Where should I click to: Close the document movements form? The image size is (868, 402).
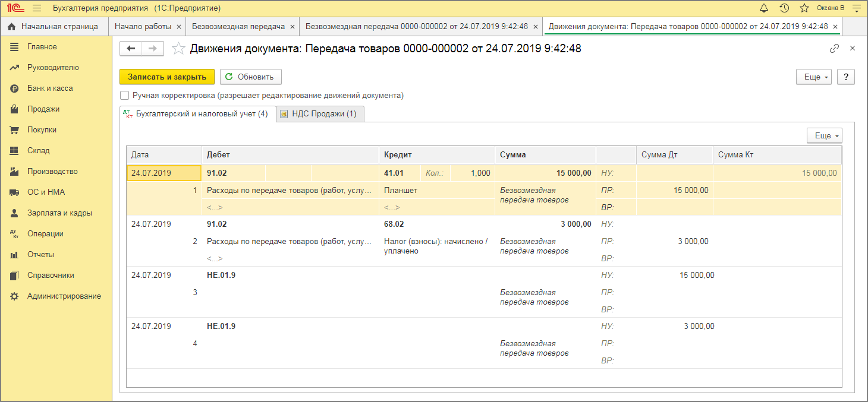click(x=853, y=49)
